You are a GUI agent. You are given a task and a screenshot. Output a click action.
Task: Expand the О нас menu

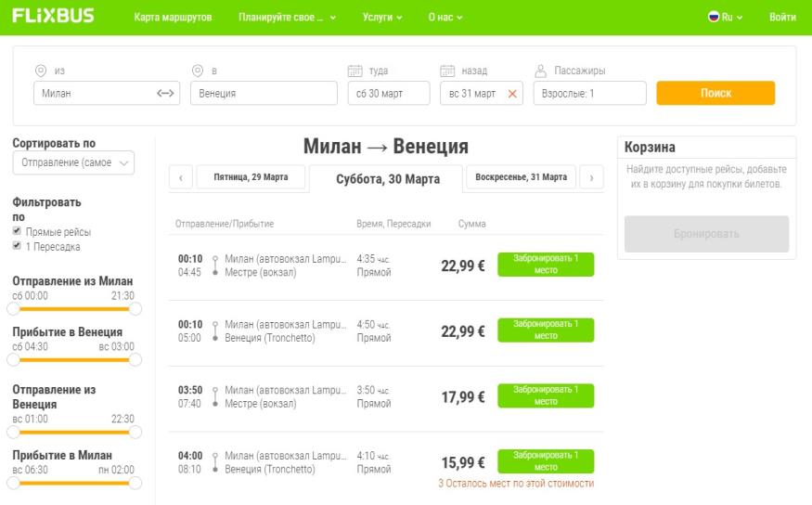click(445, 17)
